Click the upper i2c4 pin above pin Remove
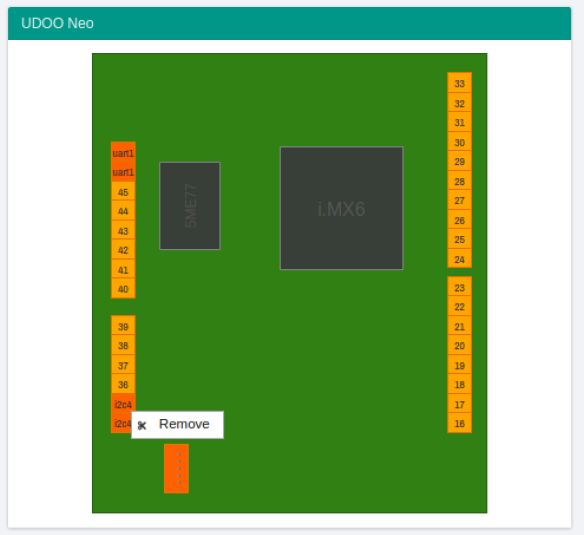The width and height of the screenshot is (584, 535). [x=123, y=404]
